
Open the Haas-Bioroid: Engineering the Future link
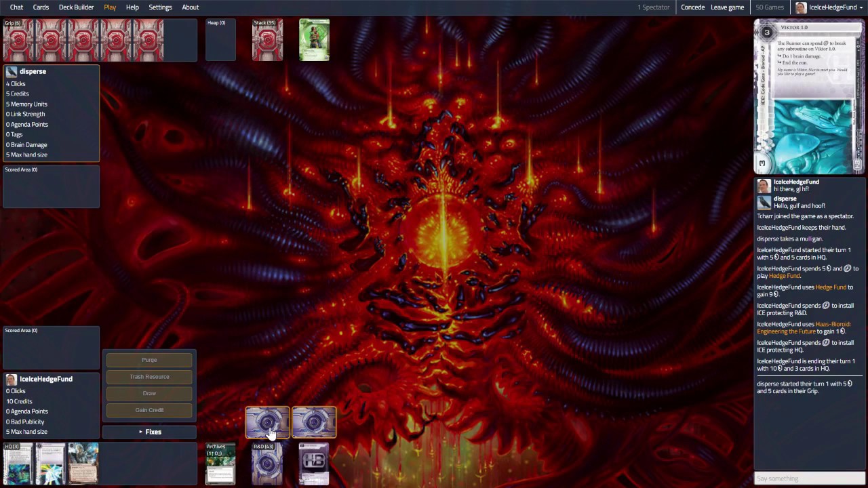tap(804, 328)
